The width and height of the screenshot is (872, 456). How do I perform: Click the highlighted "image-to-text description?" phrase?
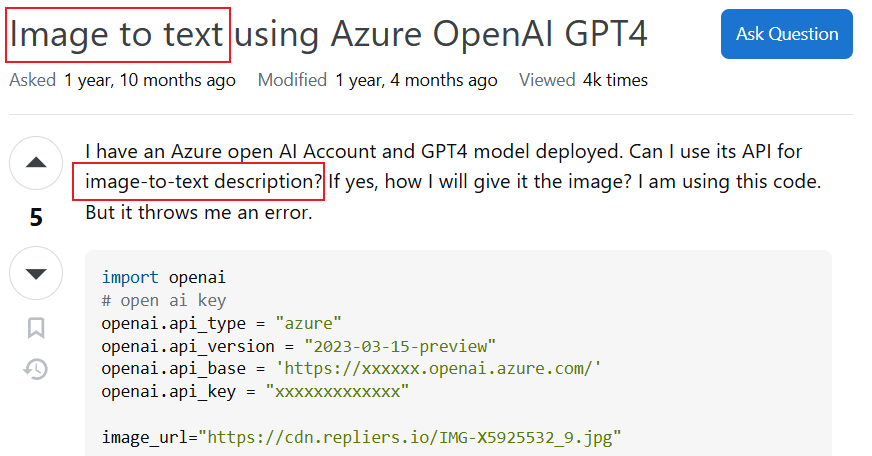click(x=199, y=182)
